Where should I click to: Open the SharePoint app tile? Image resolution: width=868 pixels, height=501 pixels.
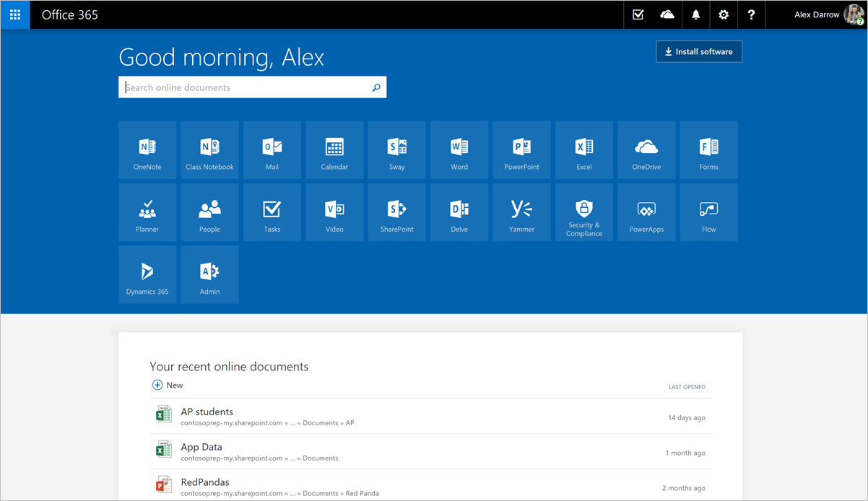point(397,212)
